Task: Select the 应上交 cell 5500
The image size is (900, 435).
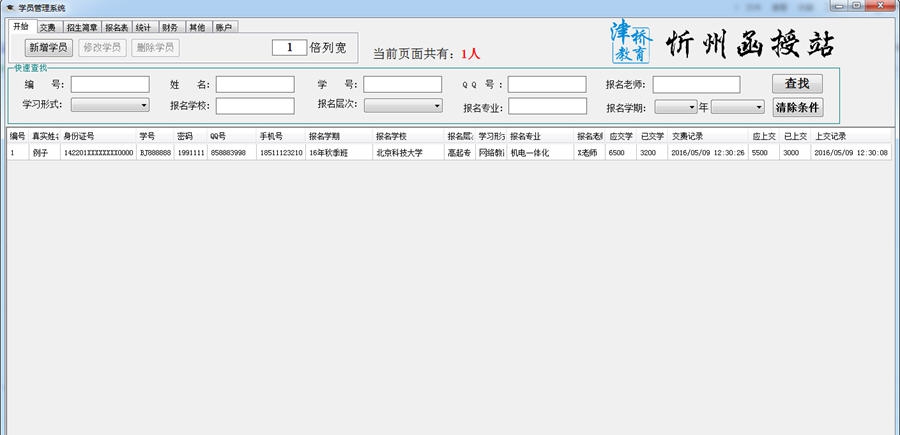Action: (x=764, y=153)
